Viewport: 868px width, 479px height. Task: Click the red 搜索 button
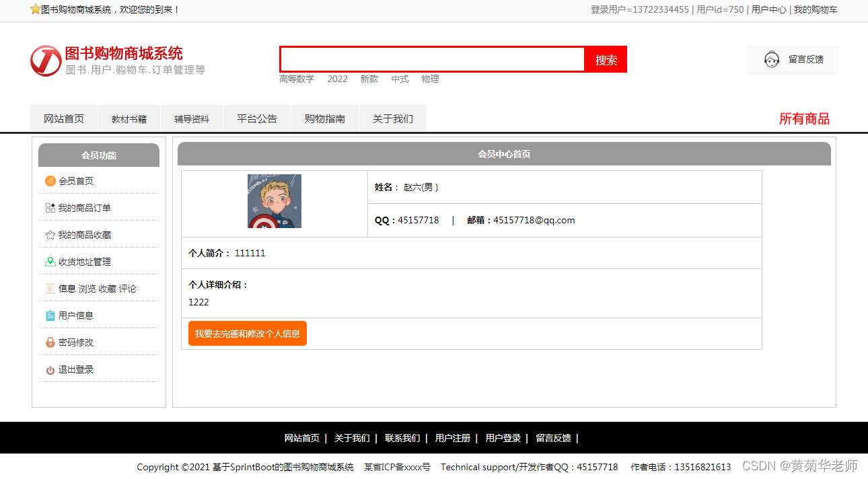coord(606,59)
